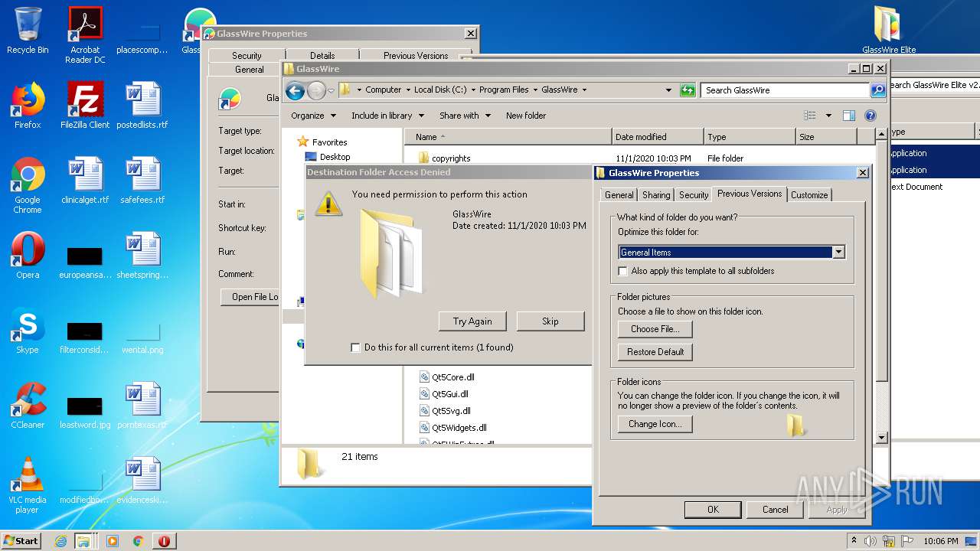The width and height of the screenshot is (980, 551).
Task: Select the GlassWire Elite folder on desktop
Action: (889, 31)
